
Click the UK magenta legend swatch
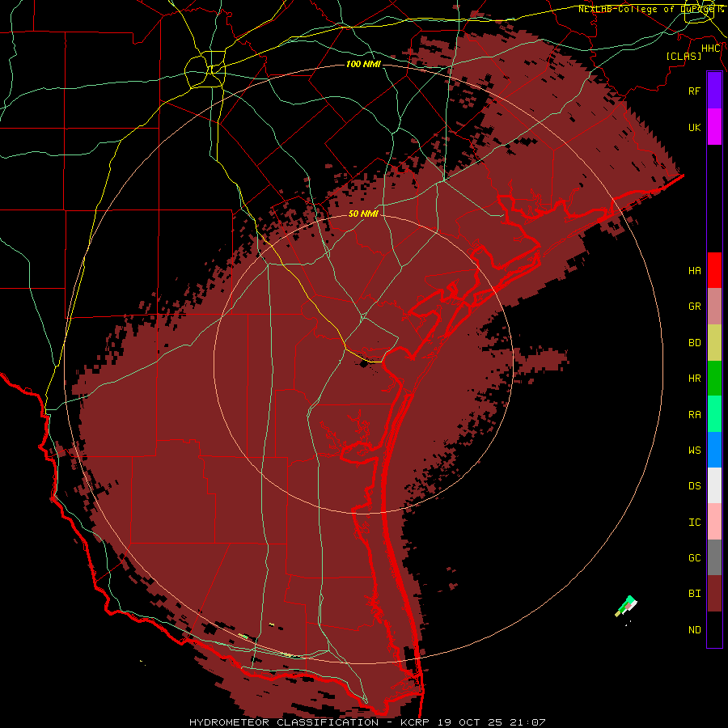pyautogui.click(x=714, y=127)
